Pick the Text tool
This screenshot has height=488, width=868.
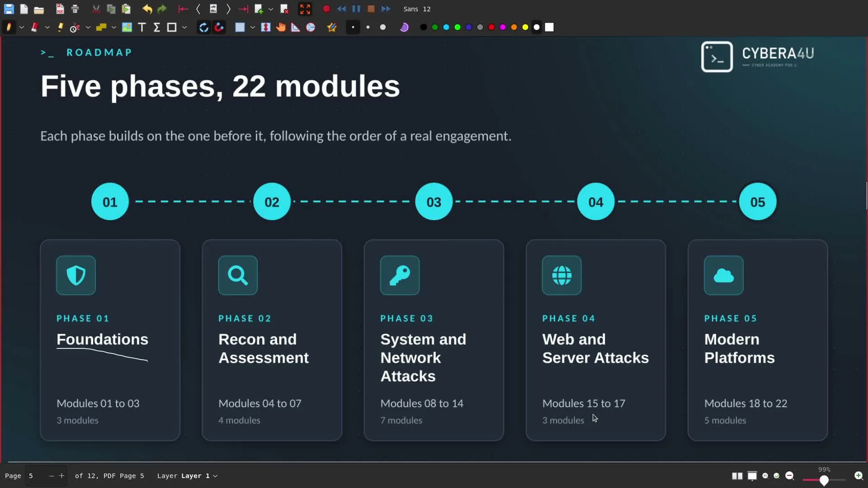point(142,28)
